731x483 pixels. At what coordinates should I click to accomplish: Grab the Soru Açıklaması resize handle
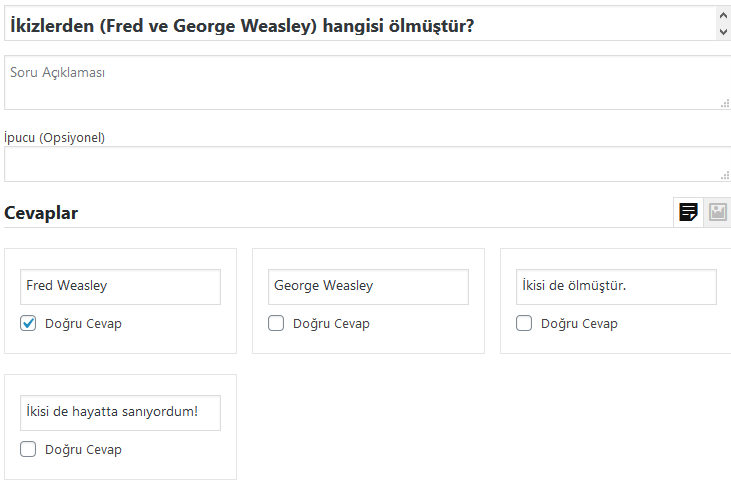point(725,104)
